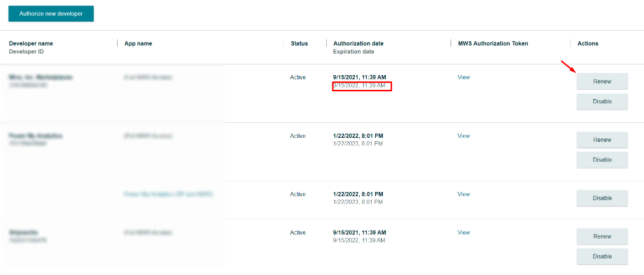Open the blurred app name link in third row
Viewport: 644px width, 275px height.
(168, 194)
